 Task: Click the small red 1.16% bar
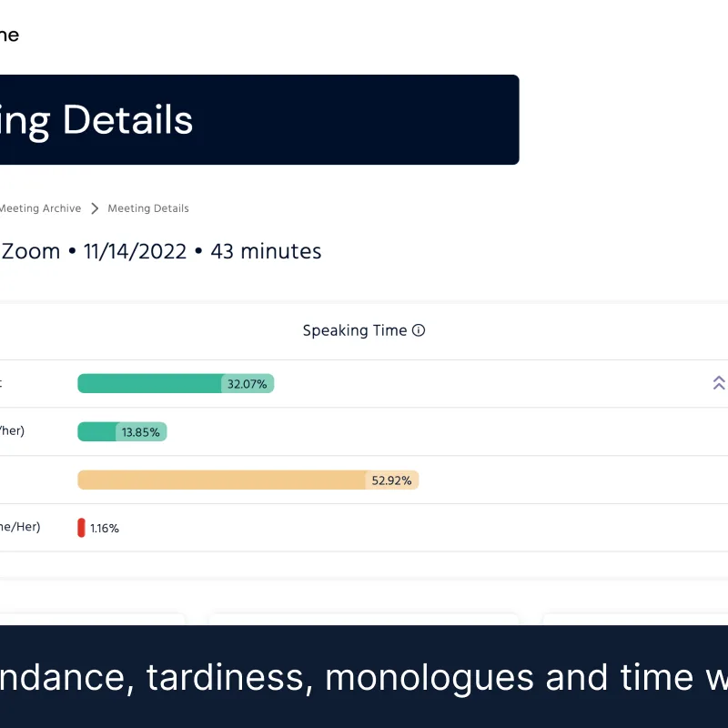pyautogui.click(x=81, y=528)
